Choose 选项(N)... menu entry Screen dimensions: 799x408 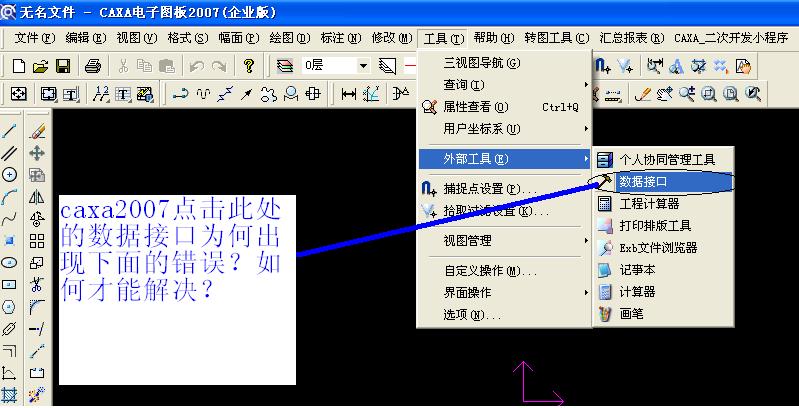coord(504,315)
